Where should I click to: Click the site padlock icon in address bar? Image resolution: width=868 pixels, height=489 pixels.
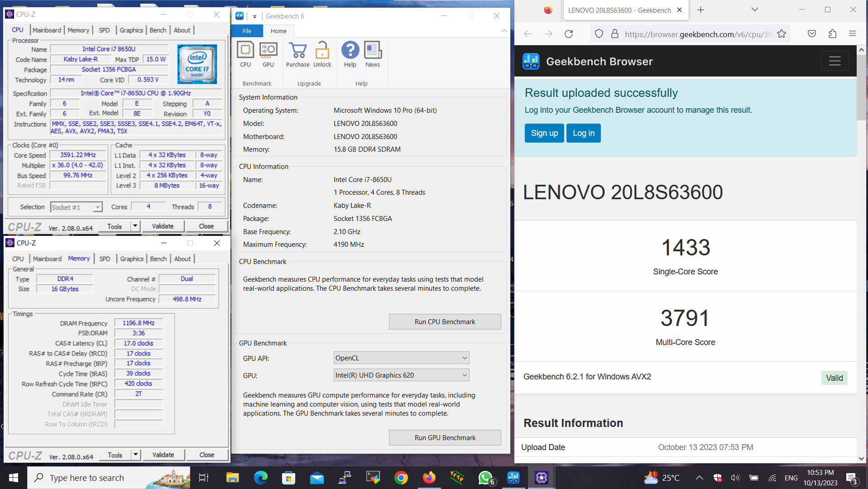pyautogui.click(x=615, y=34)
